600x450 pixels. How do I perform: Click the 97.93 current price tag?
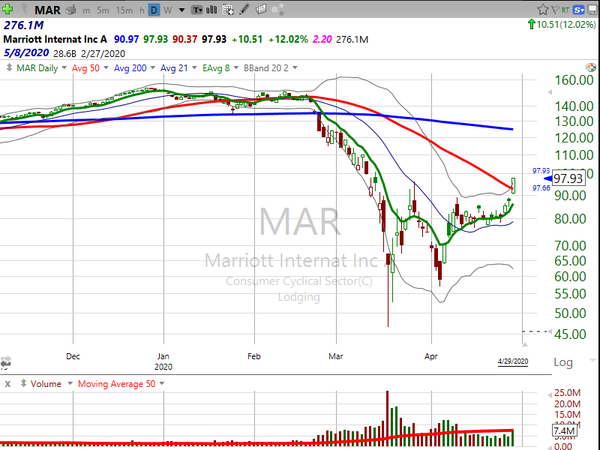pyautogui.click(x=569, y=178)
